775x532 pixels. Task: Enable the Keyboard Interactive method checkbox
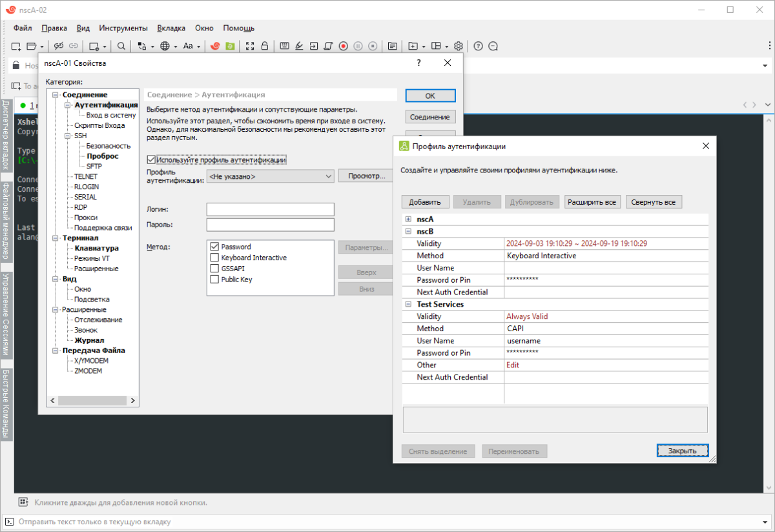215,258
